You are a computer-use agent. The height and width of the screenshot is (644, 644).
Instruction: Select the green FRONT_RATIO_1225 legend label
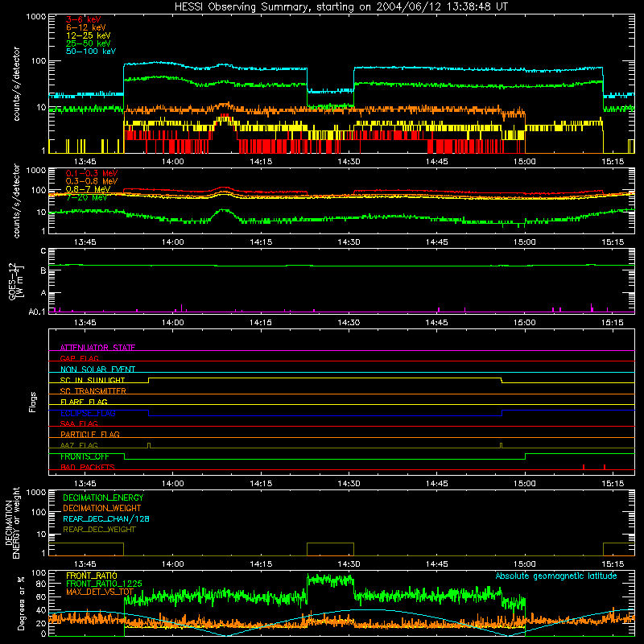[105, 584]
